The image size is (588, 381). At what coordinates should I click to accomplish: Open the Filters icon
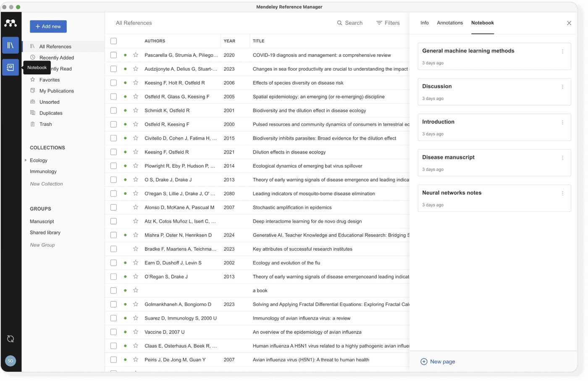(x=378, y=23)
